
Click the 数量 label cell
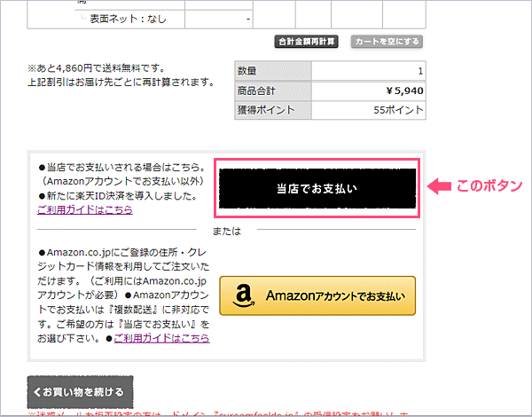273,71
